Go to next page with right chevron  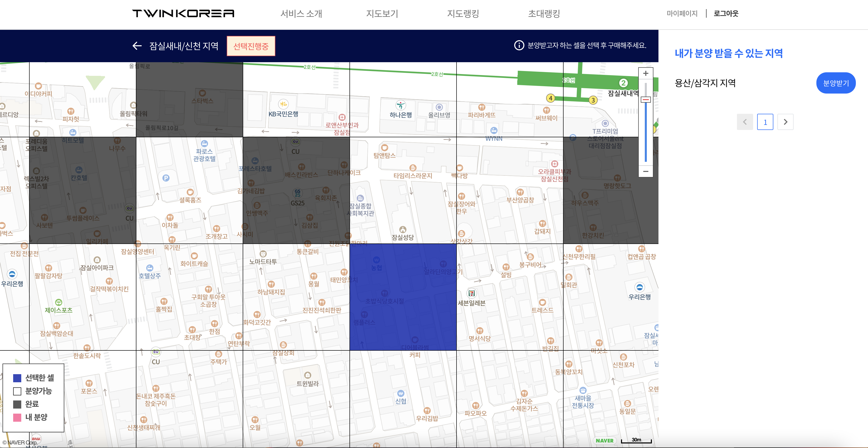(786, 122)
